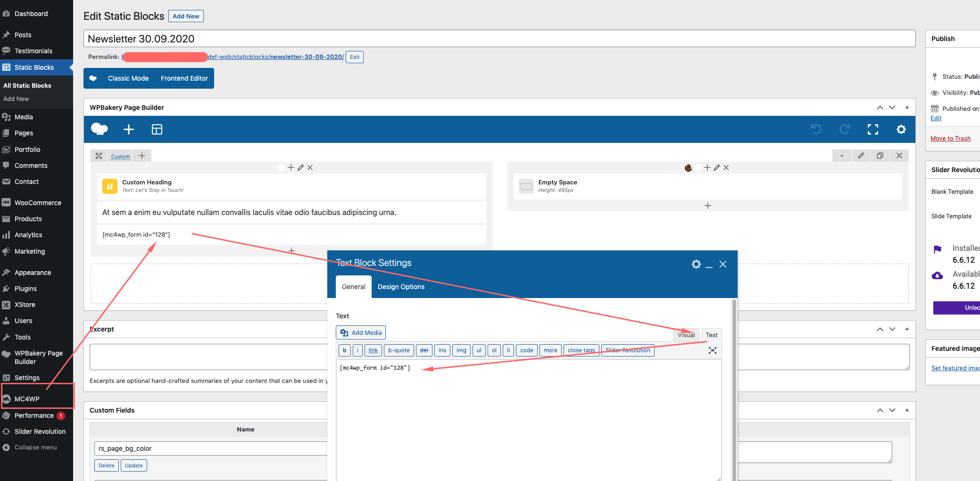
Task: Click the row drag handle icon
Action: [x=99, y=156]
